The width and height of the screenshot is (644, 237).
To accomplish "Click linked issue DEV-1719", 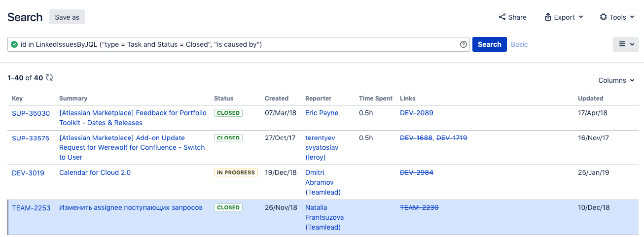I will coord(451,138).
